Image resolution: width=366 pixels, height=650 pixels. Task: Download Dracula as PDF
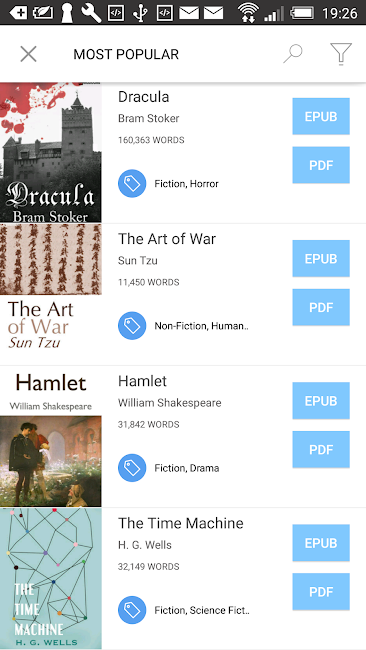(x=321, y=165)
